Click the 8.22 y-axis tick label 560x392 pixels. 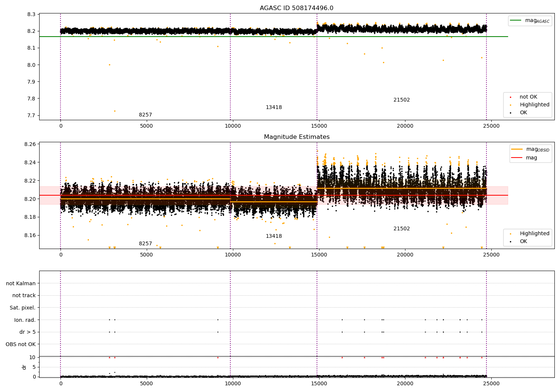tap(30, 181)
